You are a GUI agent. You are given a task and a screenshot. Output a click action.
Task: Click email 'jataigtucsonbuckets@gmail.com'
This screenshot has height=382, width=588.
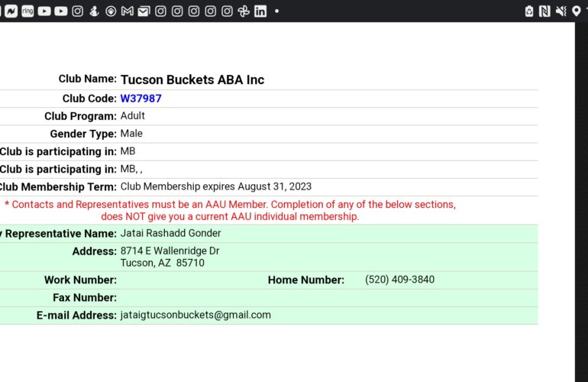point(195,315)
